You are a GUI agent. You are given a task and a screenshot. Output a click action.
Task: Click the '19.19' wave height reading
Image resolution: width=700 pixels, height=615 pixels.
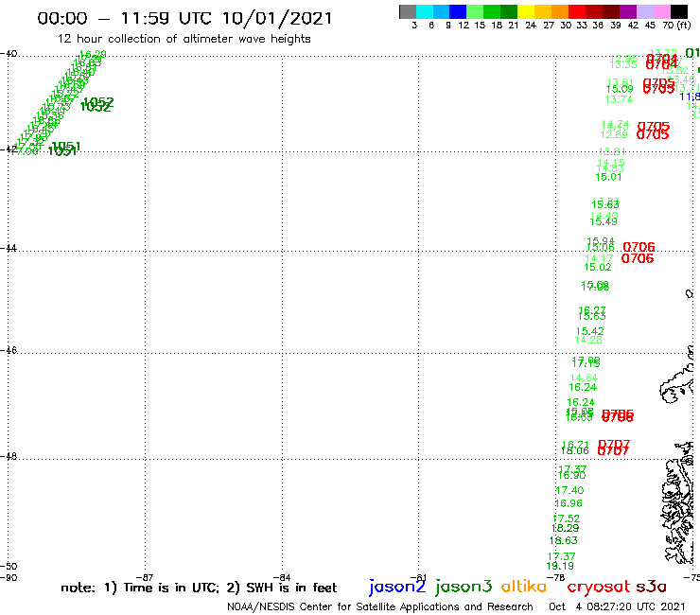click(560, 566)
